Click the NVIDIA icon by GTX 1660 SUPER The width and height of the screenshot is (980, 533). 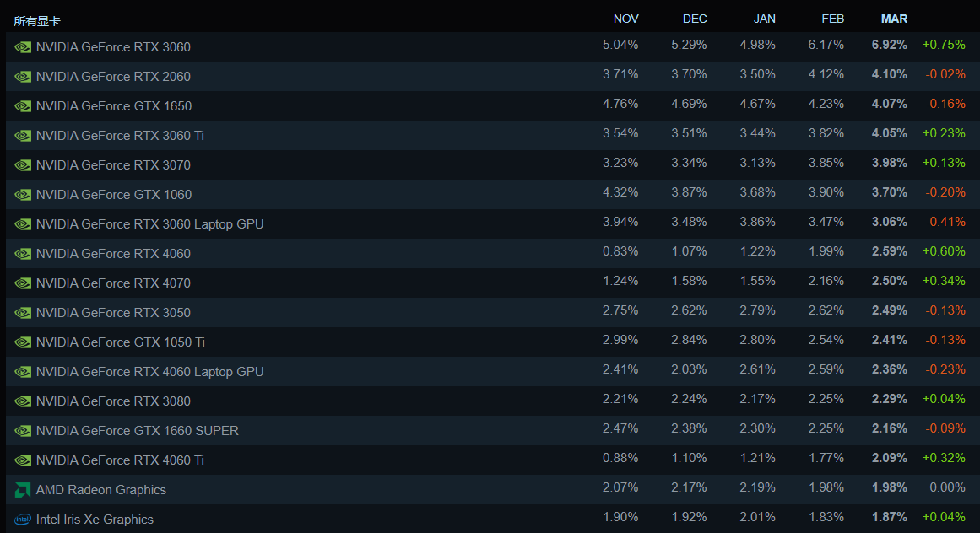pyautogui.click(x=23, y=431)
